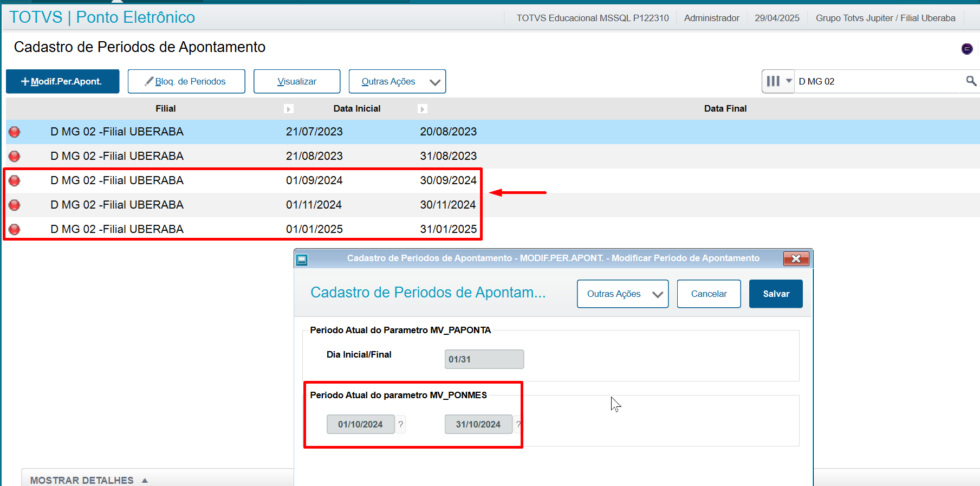Click red status icon of 01/01/2025 row
The image size is (980, 486).
[x=15, y=229]
